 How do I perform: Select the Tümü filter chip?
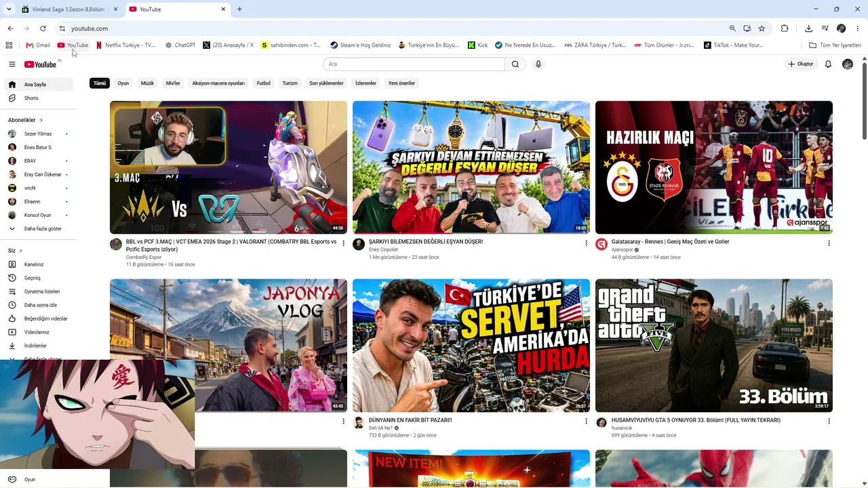click(x=100, y=83)
